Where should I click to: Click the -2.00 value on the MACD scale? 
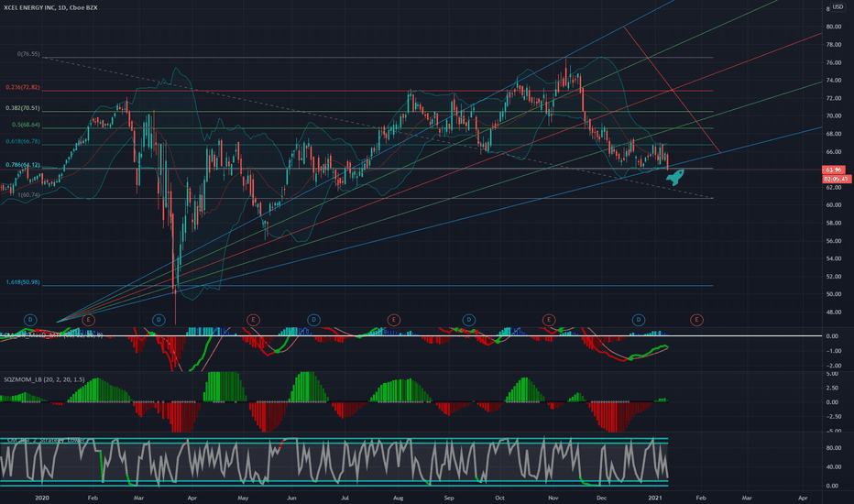[x=833, y=366]
